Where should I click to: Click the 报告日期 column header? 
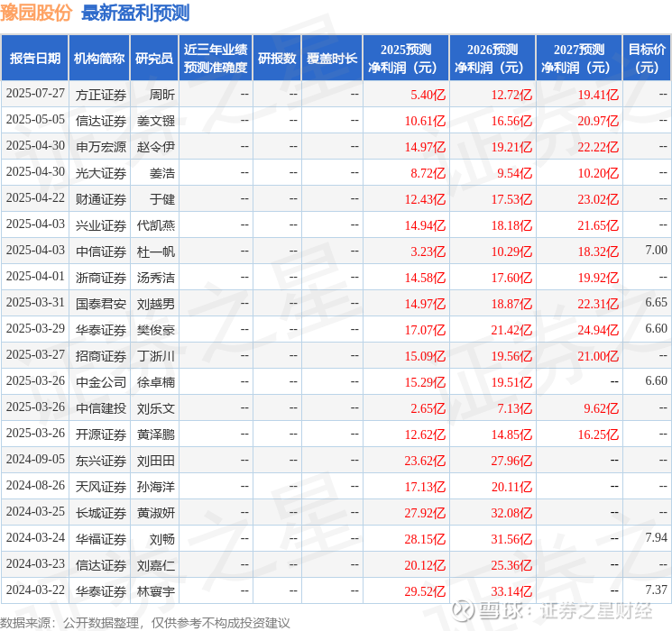pyautogui.click(x=34, y=59)
